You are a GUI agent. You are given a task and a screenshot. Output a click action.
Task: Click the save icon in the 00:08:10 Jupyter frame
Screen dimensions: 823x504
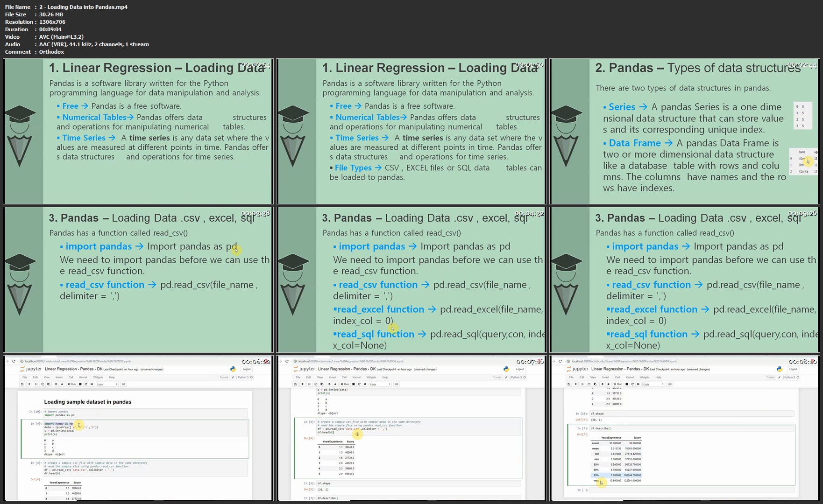(x=568, y=384)
